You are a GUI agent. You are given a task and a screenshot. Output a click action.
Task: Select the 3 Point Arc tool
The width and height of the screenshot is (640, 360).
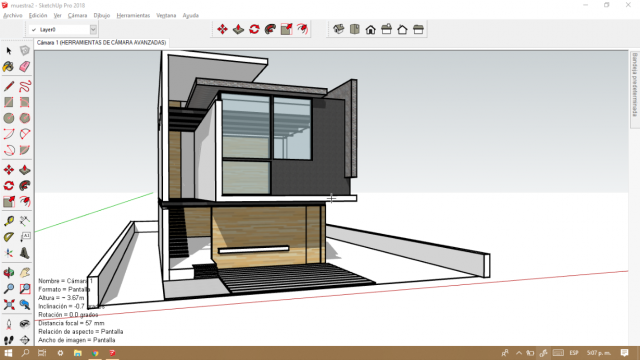(x=9, y=150)
